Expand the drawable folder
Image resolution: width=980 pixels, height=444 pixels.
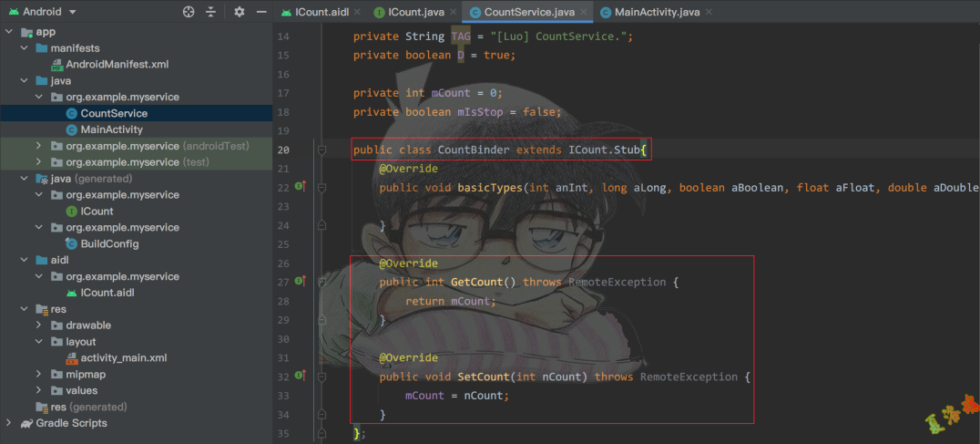pos(38,325)
